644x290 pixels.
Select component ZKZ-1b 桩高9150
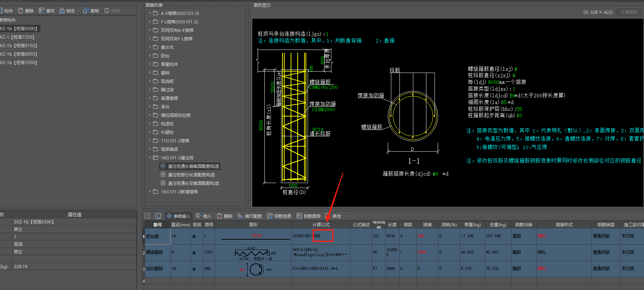point(19,45)
